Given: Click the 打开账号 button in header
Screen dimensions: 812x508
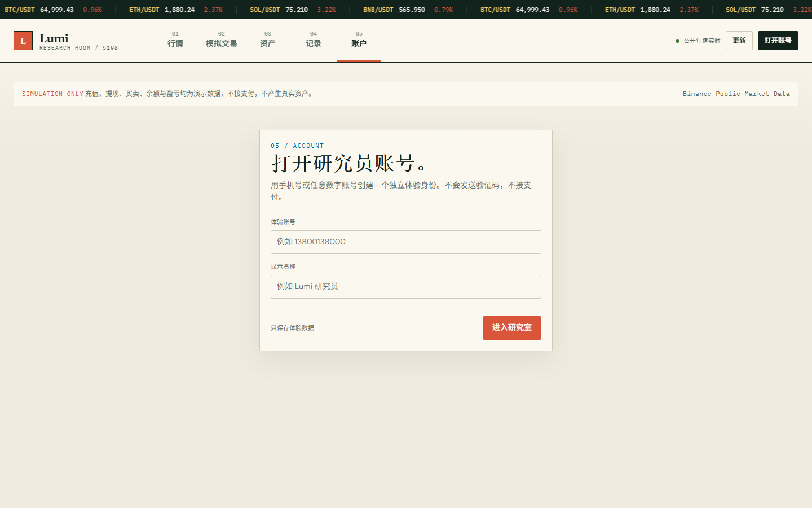Looking at the screenshot, I should coord(778,41).
